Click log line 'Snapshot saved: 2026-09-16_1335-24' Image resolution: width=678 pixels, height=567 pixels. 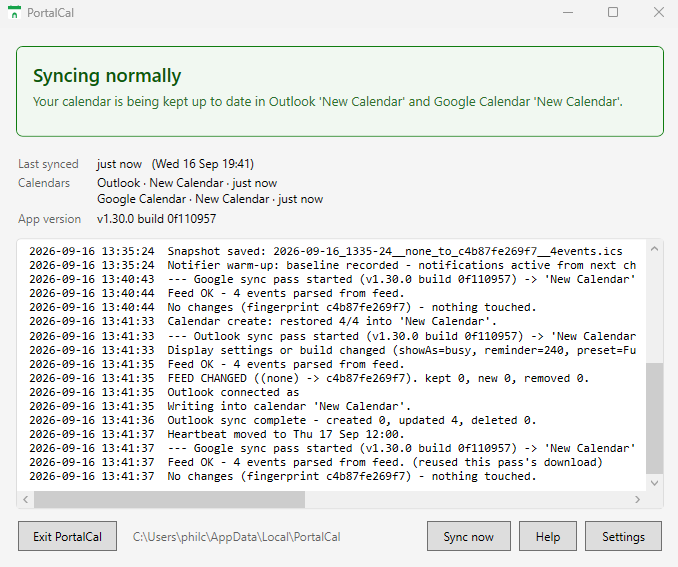click(326, 251)
